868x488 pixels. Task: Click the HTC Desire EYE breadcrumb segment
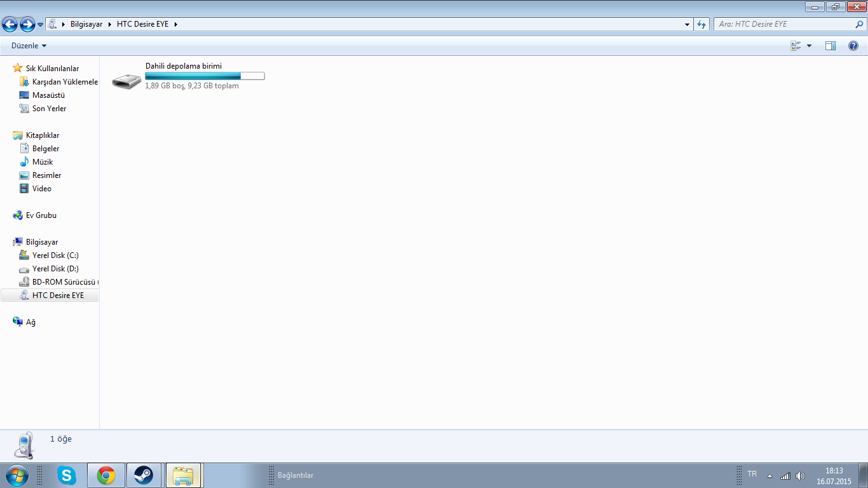click(x=144, y=24)
